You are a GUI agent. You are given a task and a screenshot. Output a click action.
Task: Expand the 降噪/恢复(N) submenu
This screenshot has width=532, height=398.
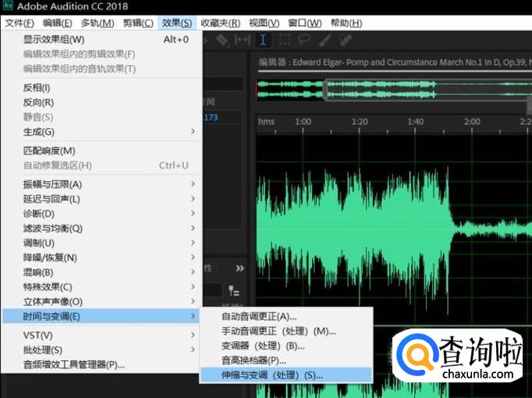click(x=101, y=258)
